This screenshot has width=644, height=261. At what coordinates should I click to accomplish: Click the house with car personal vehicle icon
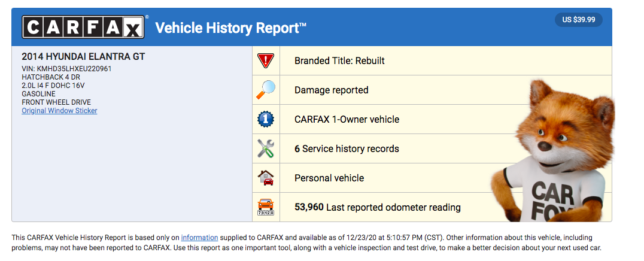(266, 178)
